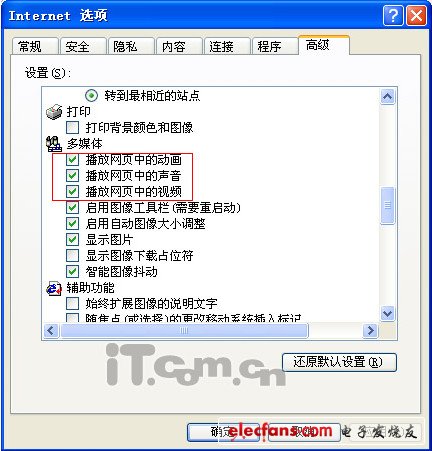
Task: Select 转到最相近的站点 radio button
Action: coord(91,96)
